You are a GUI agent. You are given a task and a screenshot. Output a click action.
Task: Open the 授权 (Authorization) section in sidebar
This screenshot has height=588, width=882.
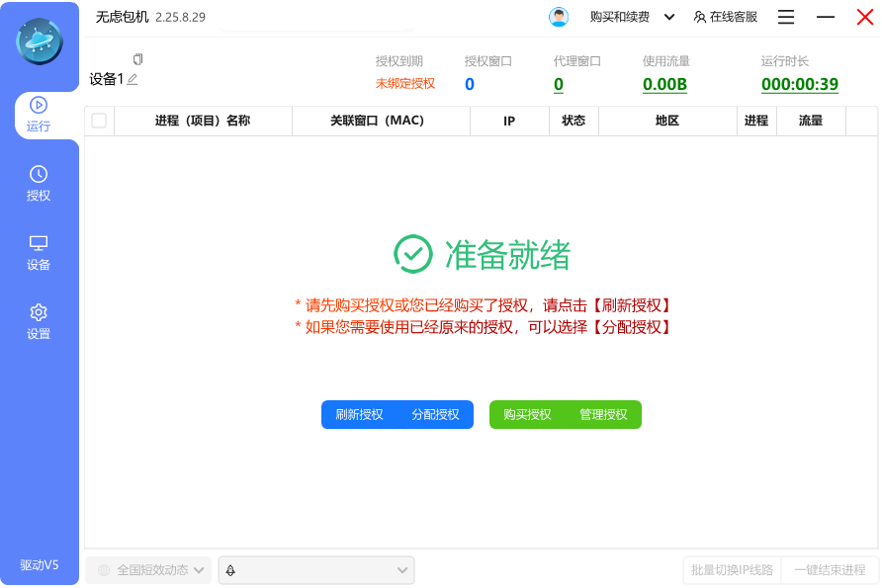coord(38,183)
